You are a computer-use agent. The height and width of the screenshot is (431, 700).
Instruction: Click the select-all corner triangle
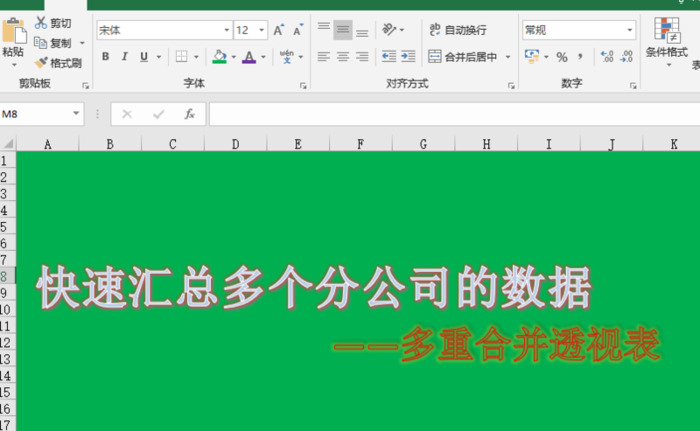[x=8, y=143]
